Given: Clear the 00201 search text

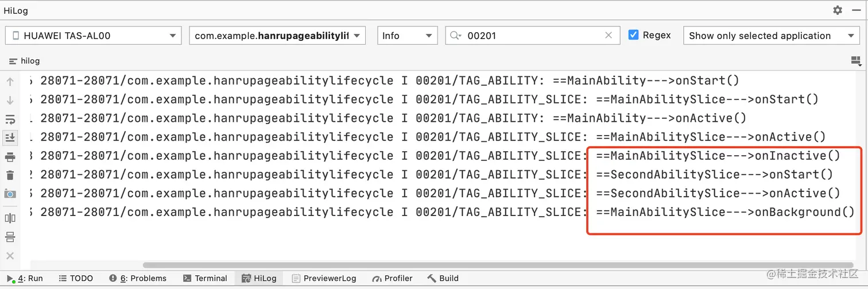Looking at the screenshot, I should 609,36.
